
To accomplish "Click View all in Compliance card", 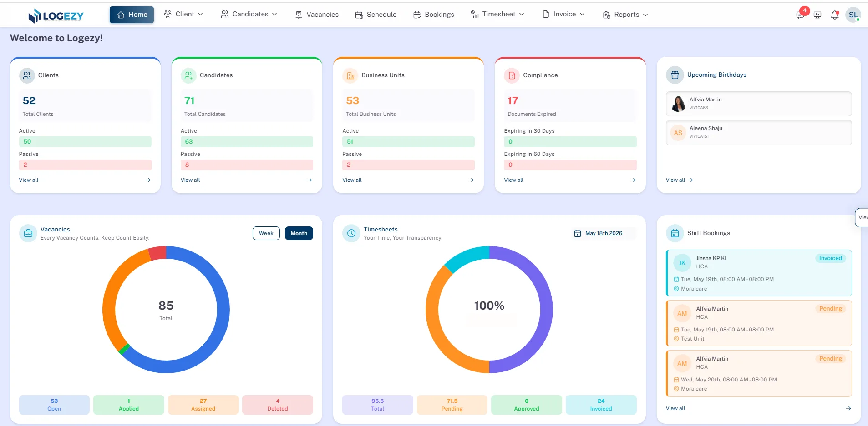I will (x=514, y=180).
